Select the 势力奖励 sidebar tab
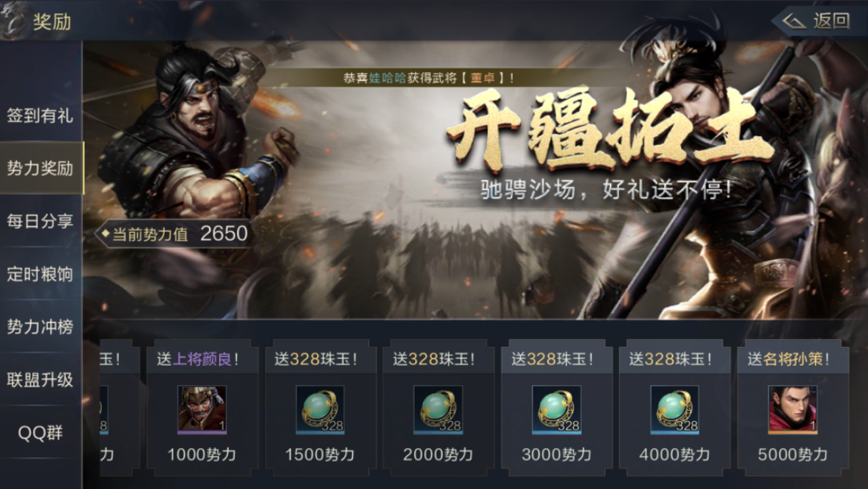This screenshot has height=489, width=868. tap(40, 168)
